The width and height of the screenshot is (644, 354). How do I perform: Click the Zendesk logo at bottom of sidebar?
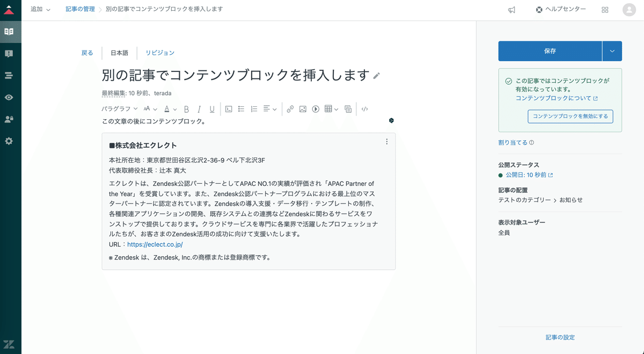[9, 344]
